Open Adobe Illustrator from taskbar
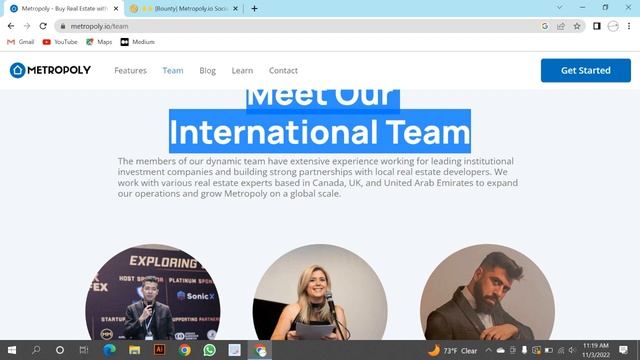 [x=160, y=350]
